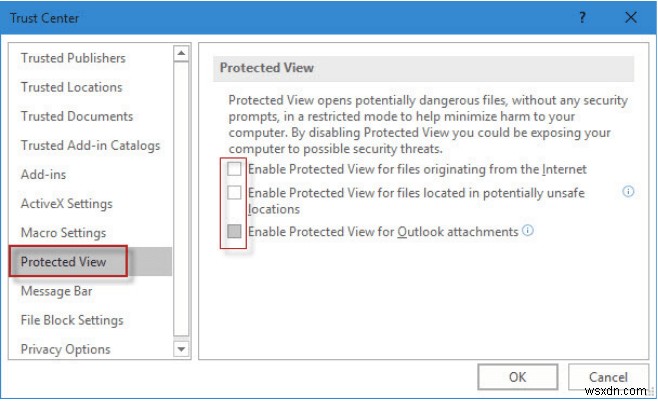The height and width of the screenshot is (401, 658).
Task: Click the Help question mark icon
Action: click(583, 17)
